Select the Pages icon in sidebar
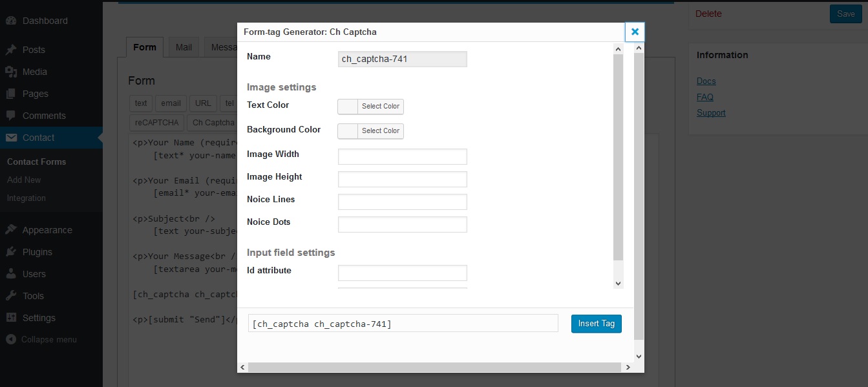The width and height of the screenshot is (868, 387). click(x=11, y=94)
